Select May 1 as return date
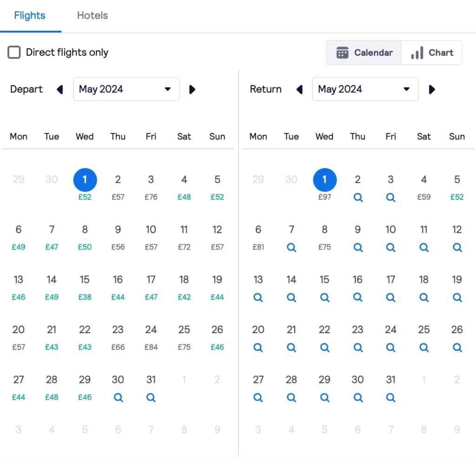Screen dimensions: 476x460 point(324,179)
